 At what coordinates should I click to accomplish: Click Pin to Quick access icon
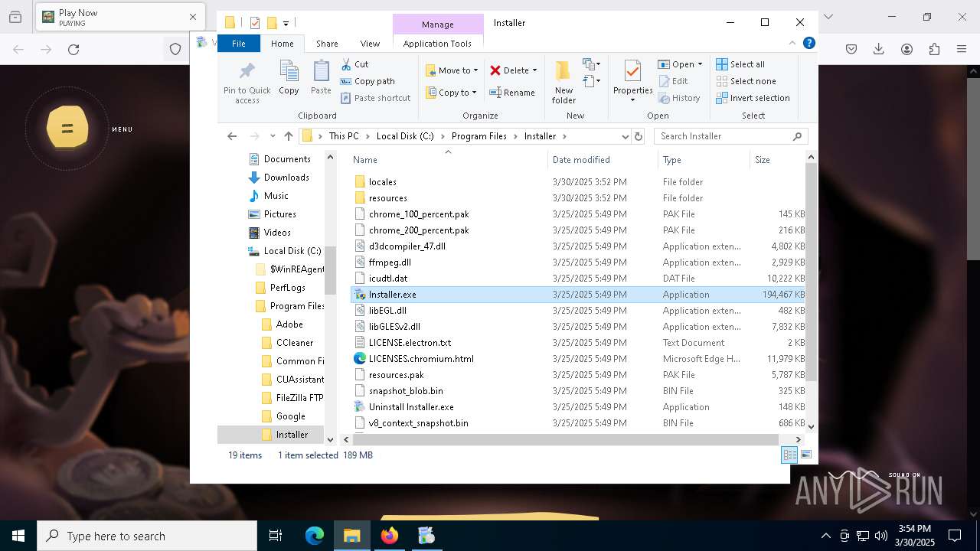[x=247, y=72]
